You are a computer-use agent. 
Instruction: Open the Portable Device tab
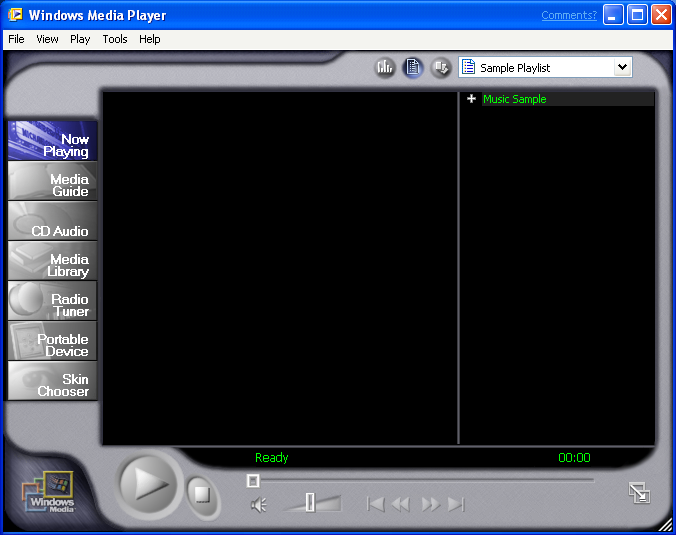click(52, 341)
